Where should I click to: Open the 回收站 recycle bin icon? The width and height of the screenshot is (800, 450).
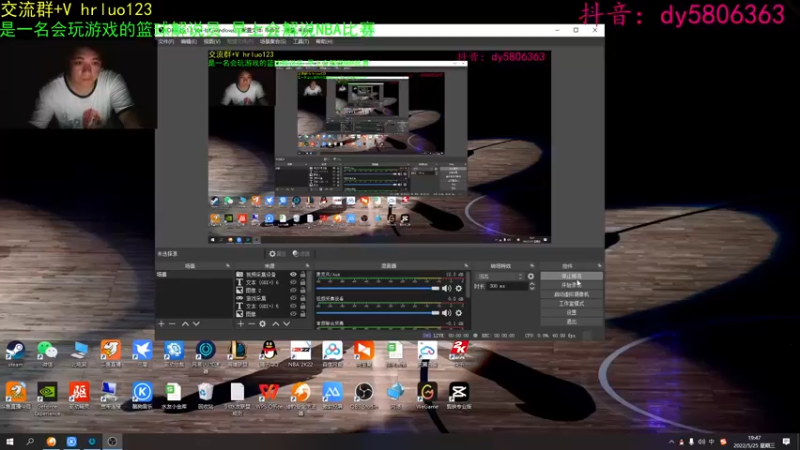tap(205, 396)
